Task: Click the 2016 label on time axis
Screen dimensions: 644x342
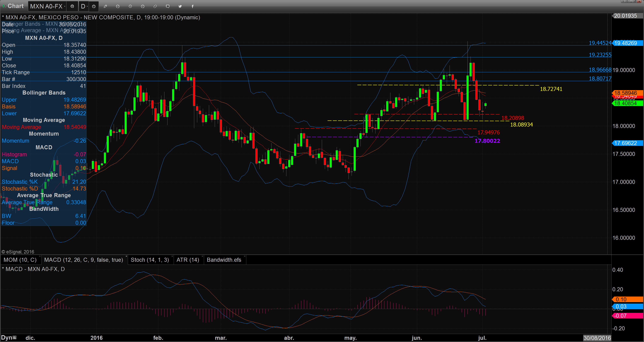Action: click(97, 338)
